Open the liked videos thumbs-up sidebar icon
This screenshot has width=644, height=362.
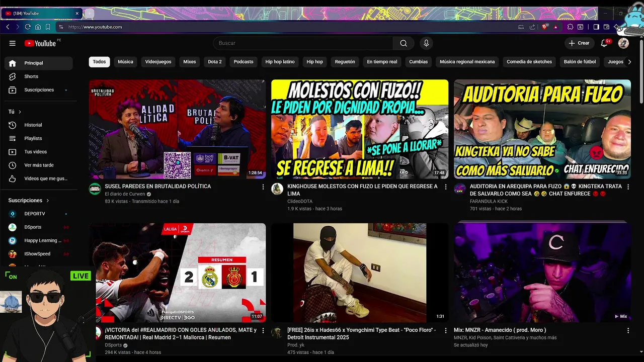[13, 178]
